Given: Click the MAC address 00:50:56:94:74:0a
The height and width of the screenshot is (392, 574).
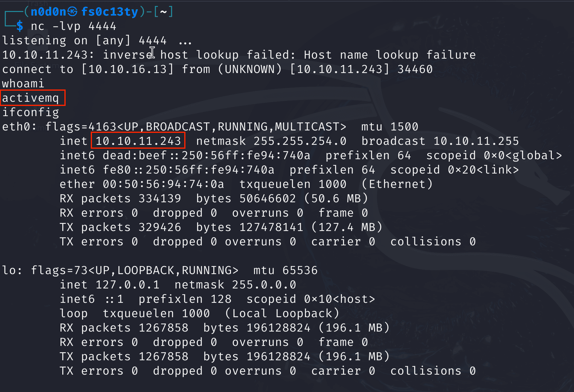Looking at the screenshot, I should pyautogui.click(x=163, y=184).
